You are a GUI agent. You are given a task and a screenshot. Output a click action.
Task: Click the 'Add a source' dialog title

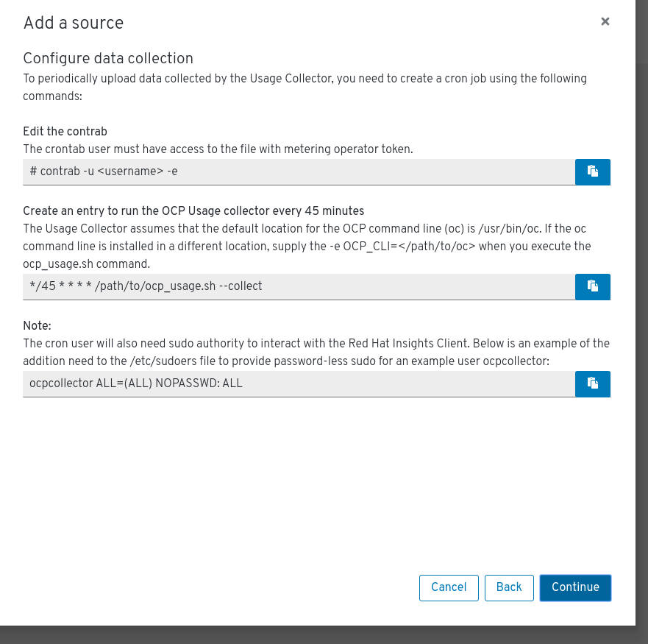click(x=73, y=23)
